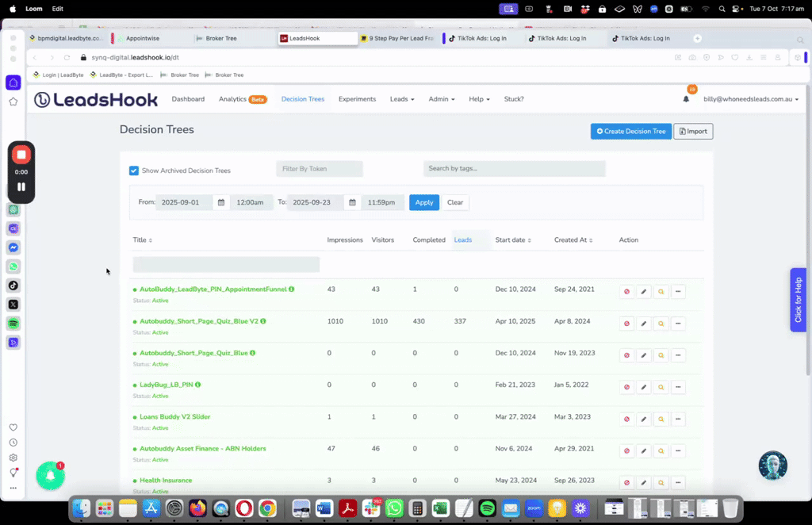Open Spotify in the dock
The height and width of the screenshot is (525, 812).
(x=488, y=508)
